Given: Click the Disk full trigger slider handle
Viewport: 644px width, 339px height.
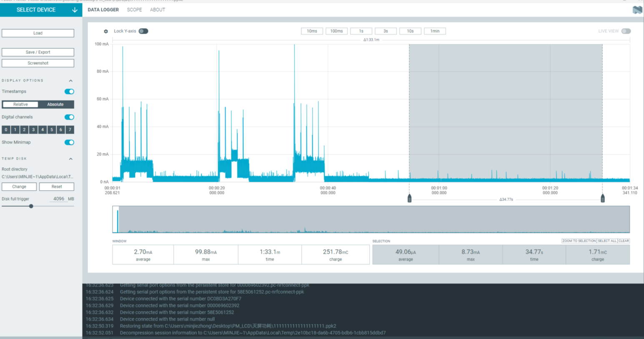Looking at the screenshot, I should (x=31, y=206).
